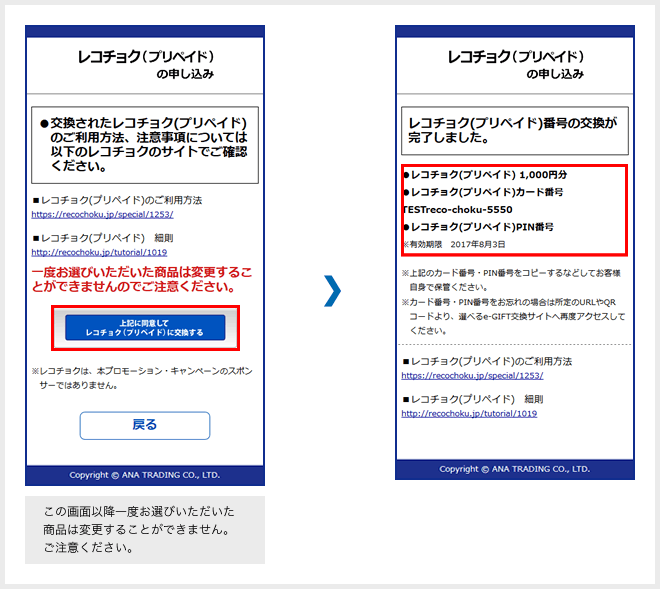Screen dimensions: 660x589
Task: Click the レコチョク(プリペイド)PIN番号 line
Action: [x=478, y=227]
